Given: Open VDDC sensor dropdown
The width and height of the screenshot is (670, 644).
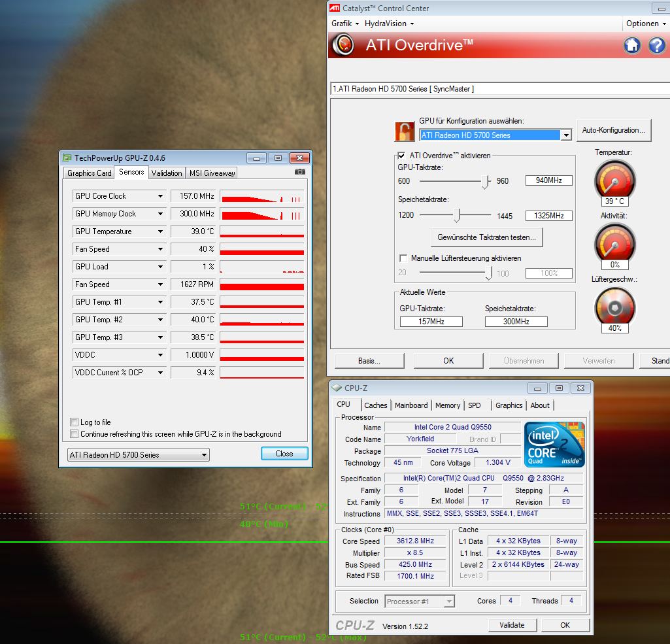Looking at the screenshot, I should point(160,355).
